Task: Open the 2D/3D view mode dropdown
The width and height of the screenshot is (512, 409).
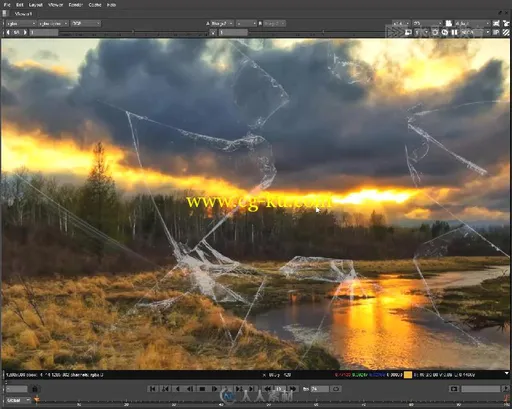Action: point(428,23)
